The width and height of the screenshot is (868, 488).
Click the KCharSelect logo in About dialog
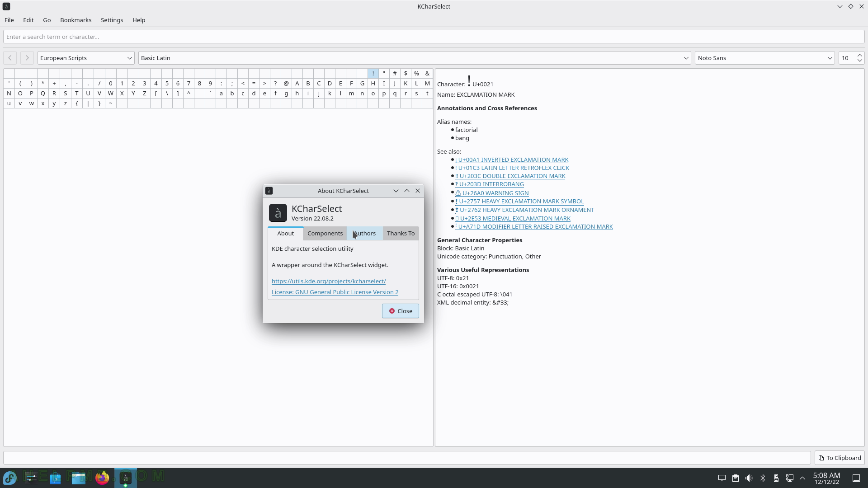[278, 213]
